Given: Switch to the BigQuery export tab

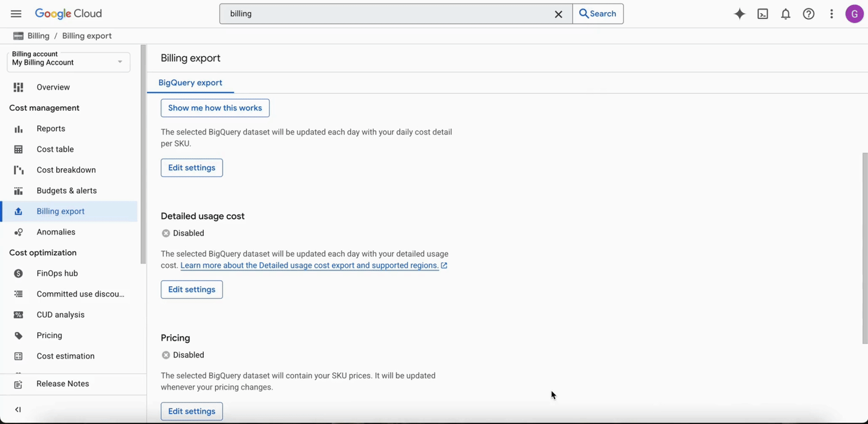Looking at the screenshot, I should [190, 82].
